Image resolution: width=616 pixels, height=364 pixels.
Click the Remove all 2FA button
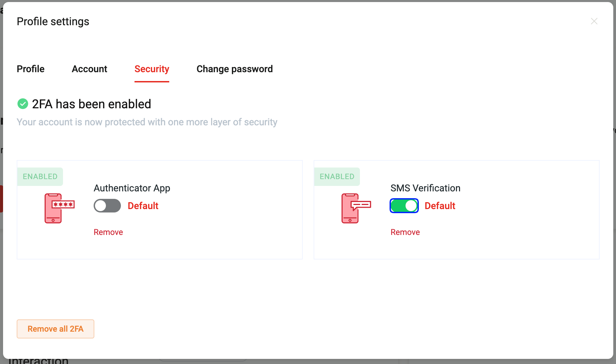click(56, 329)
